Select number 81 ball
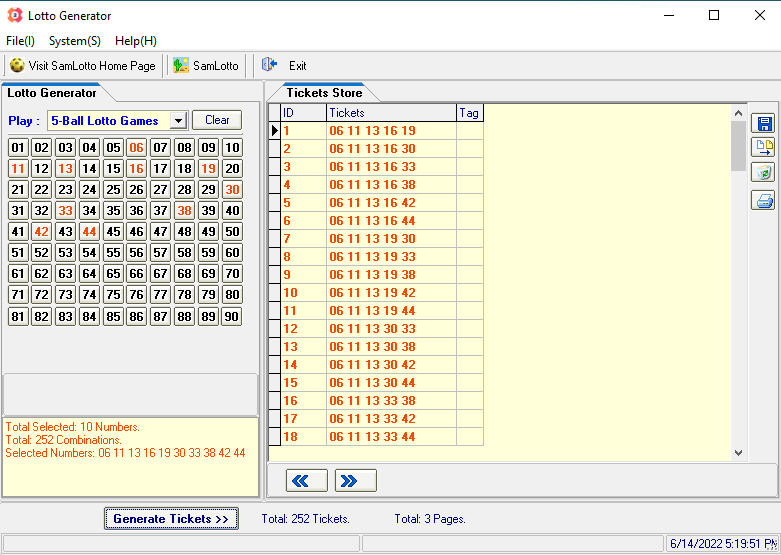The width and height of the screenshot is (781, 555). pos(18,316)
